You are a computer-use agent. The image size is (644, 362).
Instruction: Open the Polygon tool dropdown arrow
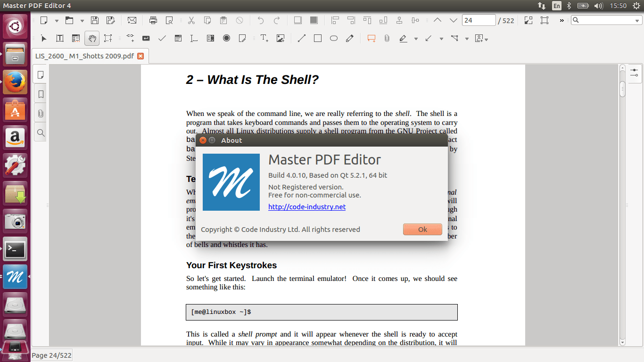(x=467, y=39)
